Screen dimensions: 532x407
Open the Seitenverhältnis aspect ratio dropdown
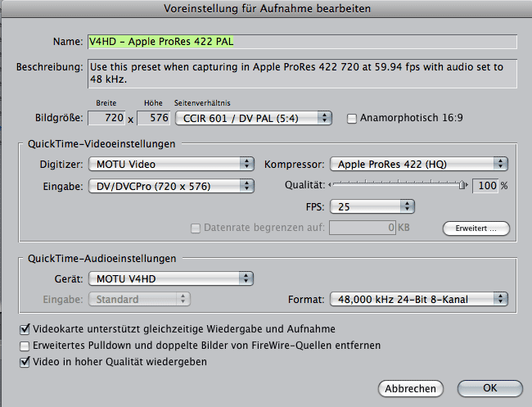pyautogui.click(x=253, y=119)
